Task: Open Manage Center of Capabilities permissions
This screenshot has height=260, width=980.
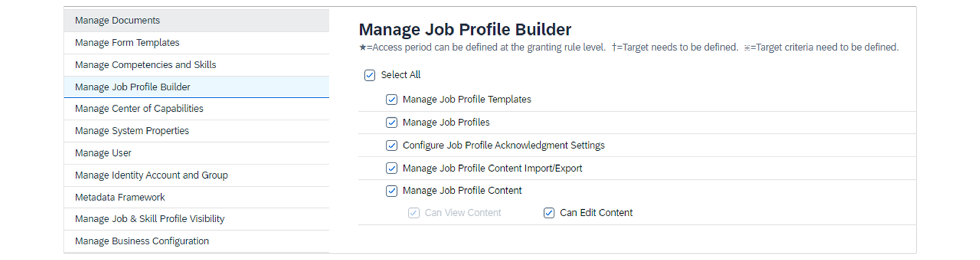Action: click(139, 109)
